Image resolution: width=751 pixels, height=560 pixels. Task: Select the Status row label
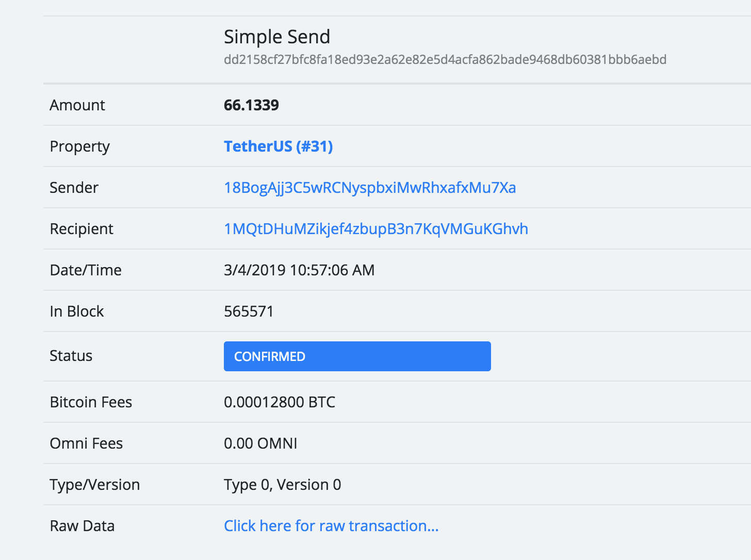click(x=71, y=356)
